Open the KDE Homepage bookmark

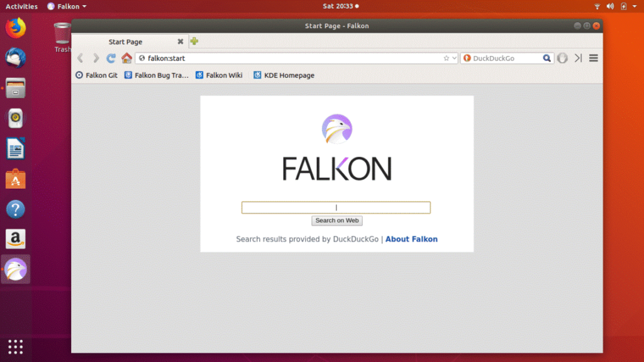(x=284, y=75)
